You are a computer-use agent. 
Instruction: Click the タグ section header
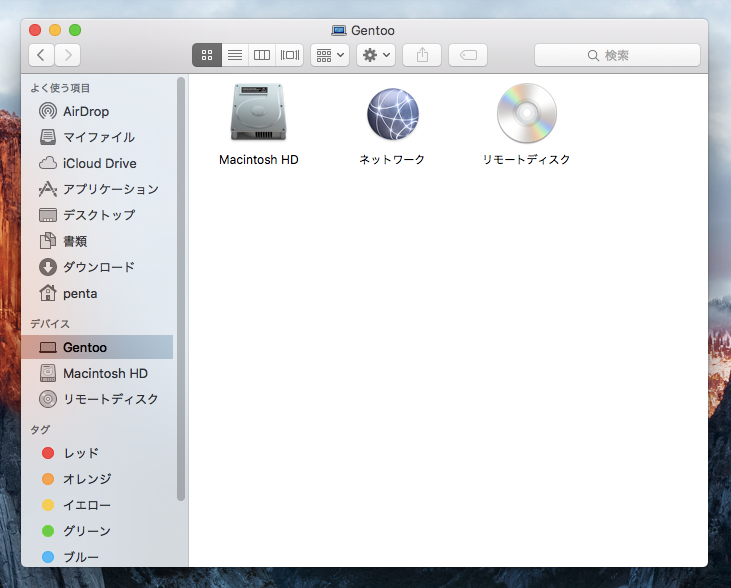pyautogui.click(x=40, y=429)
